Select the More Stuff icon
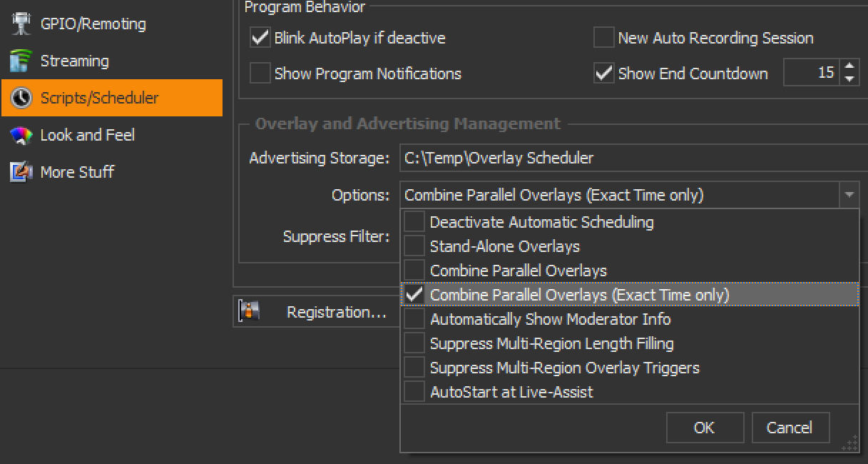Screen dimensions: 868x464 pos(21,172)
